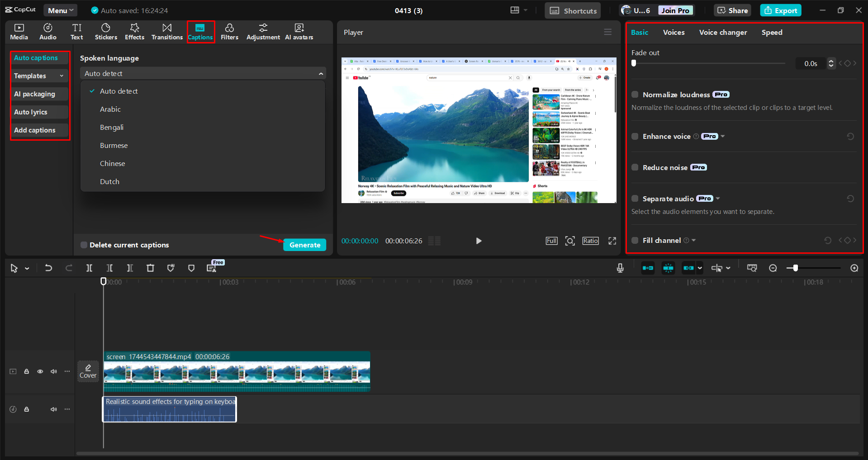Enable Normalize loudness

coord(635,94)
